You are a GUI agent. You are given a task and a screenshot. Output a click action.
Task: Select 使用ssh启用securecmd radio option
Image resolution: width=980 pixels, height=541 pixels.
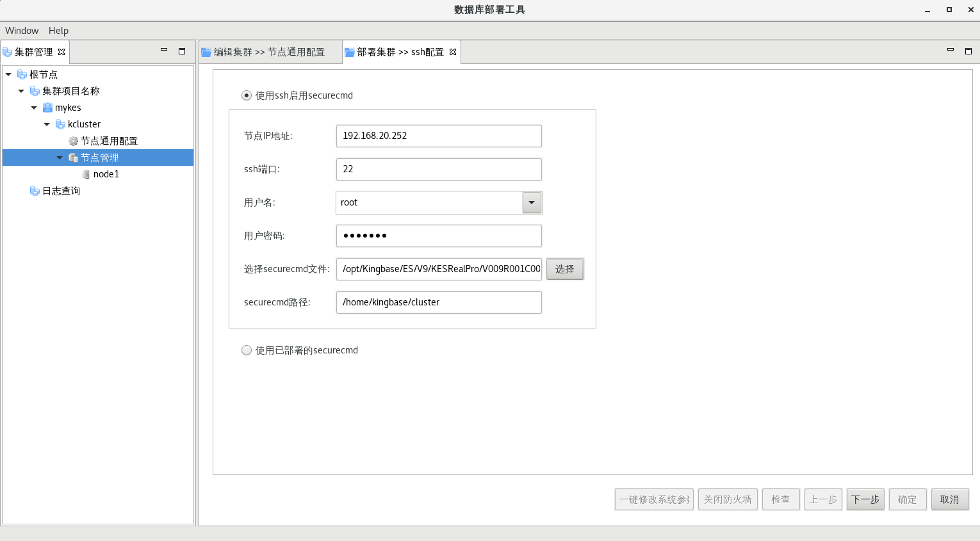[247, 95]
